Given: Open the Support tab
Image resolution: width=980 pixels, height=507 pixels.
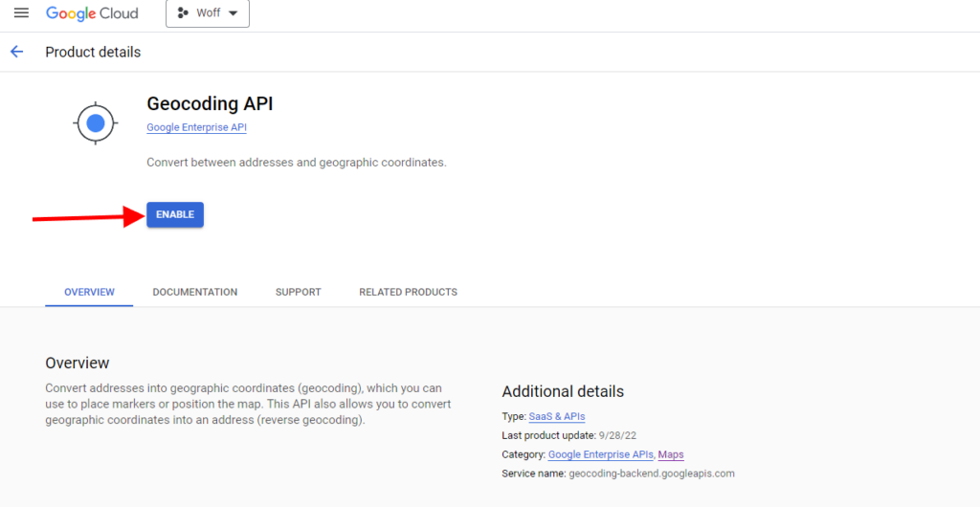Looking at the screenshot, I should point(299,292).
